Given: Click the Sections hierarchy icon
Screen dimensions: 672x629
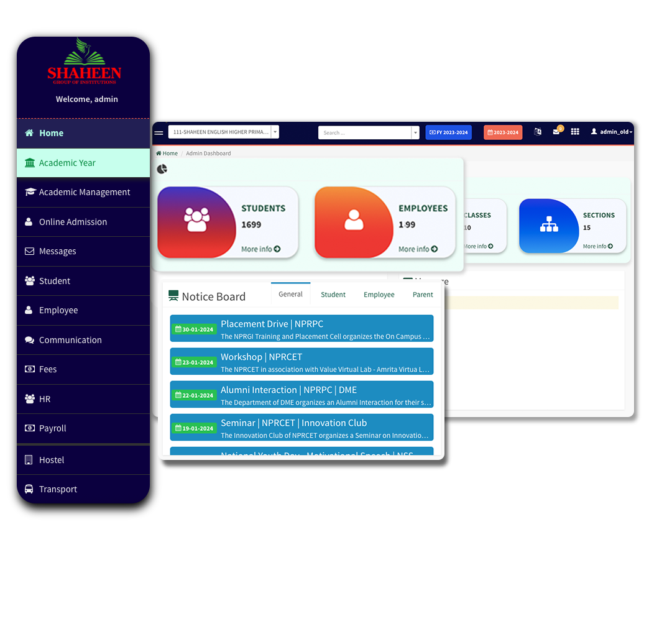Looking at the screenshot, I should [549, 224].
